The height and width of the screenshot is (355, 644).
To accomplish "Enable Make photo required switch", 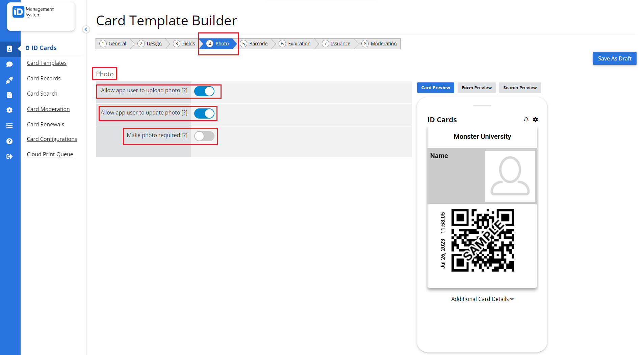I will 204,136.
